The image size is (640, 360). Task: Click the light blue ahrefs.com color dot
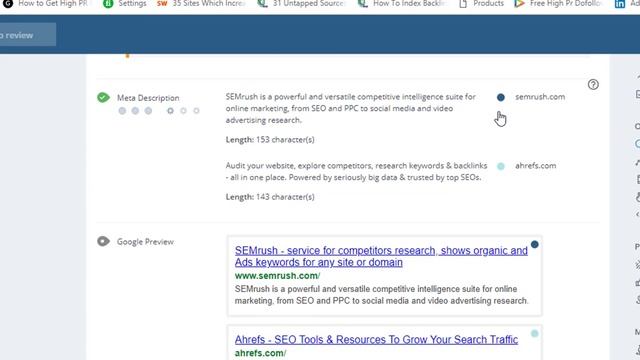point(501,166)
